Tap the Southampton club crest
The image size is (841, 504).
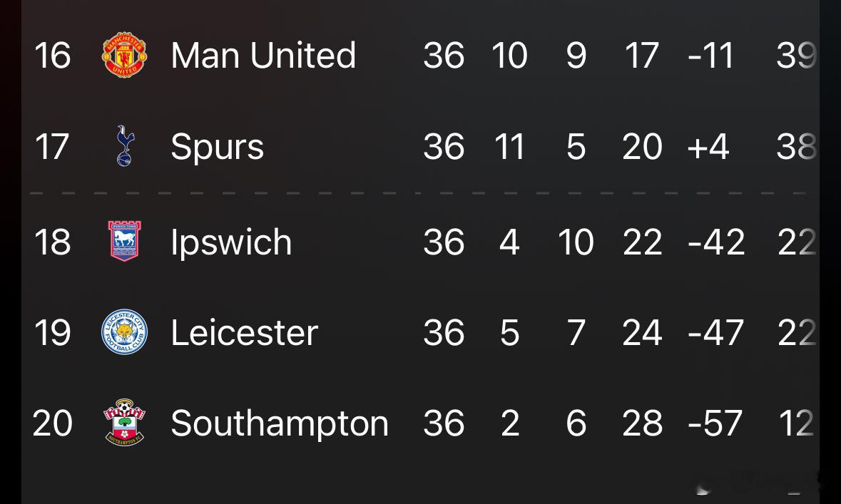click(124, 423)
